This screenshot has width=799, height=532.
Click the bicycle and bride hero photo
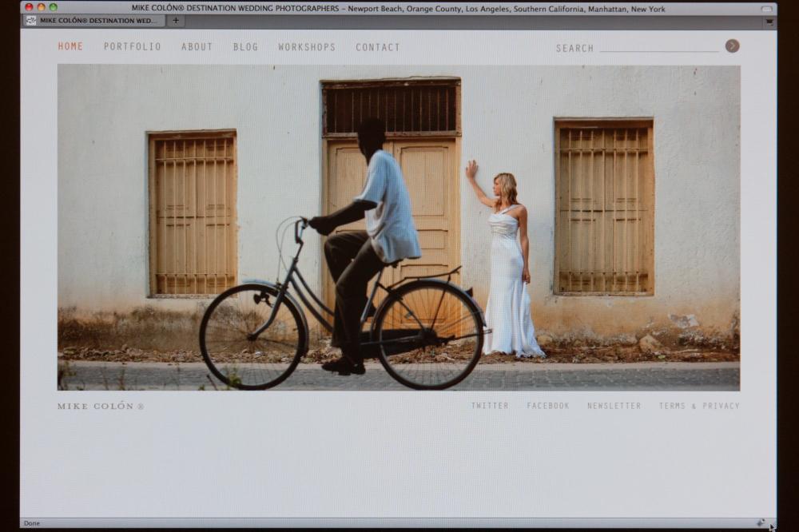coord(398,228)
